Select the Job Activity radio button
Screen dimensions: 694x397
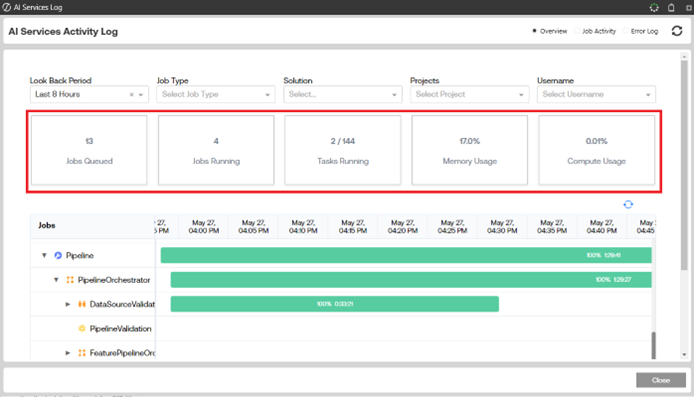pyautogui.click(x=577, y=31)
